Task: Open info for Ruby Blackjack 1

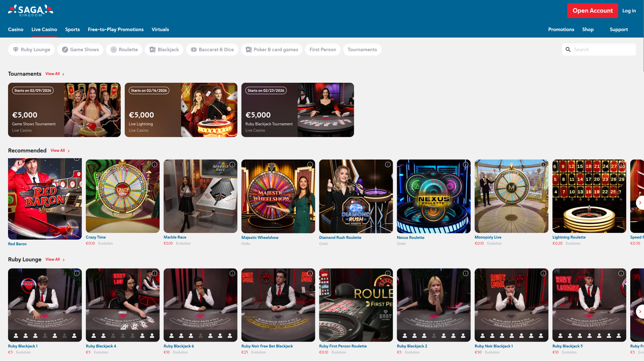Action: coord(77,273)
